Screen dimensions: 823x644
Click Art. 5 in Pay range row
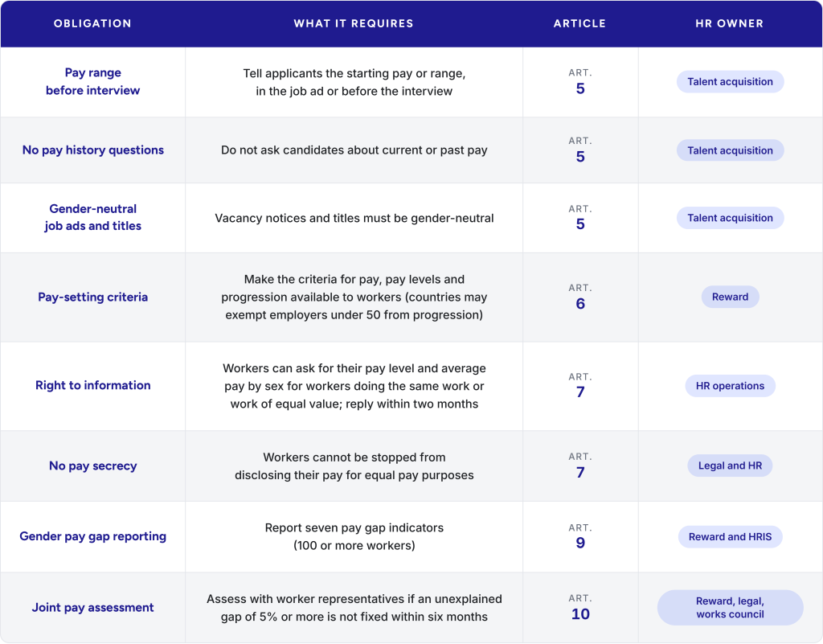point(580,82)
